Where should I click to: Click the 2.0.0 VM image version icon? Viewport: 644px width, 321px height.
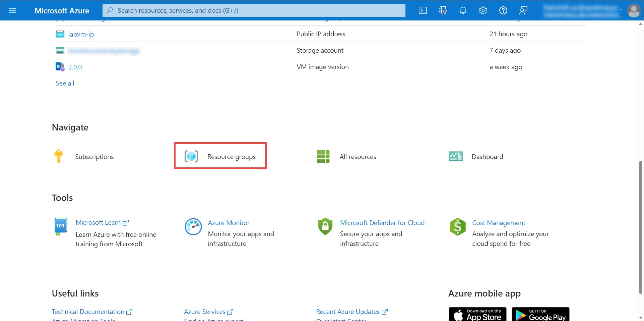(x=60, y=67)
